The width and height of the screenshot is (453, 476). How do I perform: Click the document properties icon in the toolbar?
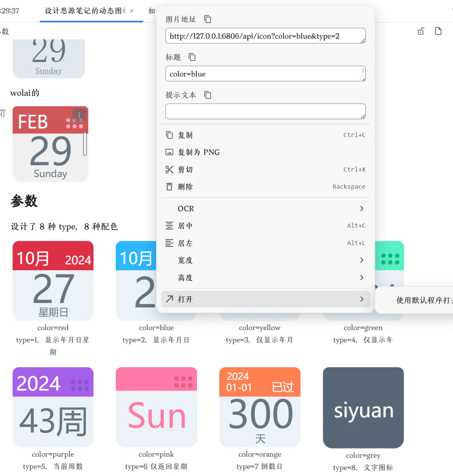[439, 31]
